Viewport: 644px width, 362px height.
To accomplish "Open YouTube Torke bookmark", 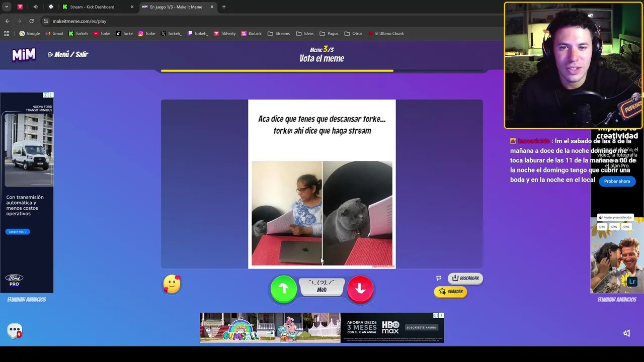I will 102,34.
